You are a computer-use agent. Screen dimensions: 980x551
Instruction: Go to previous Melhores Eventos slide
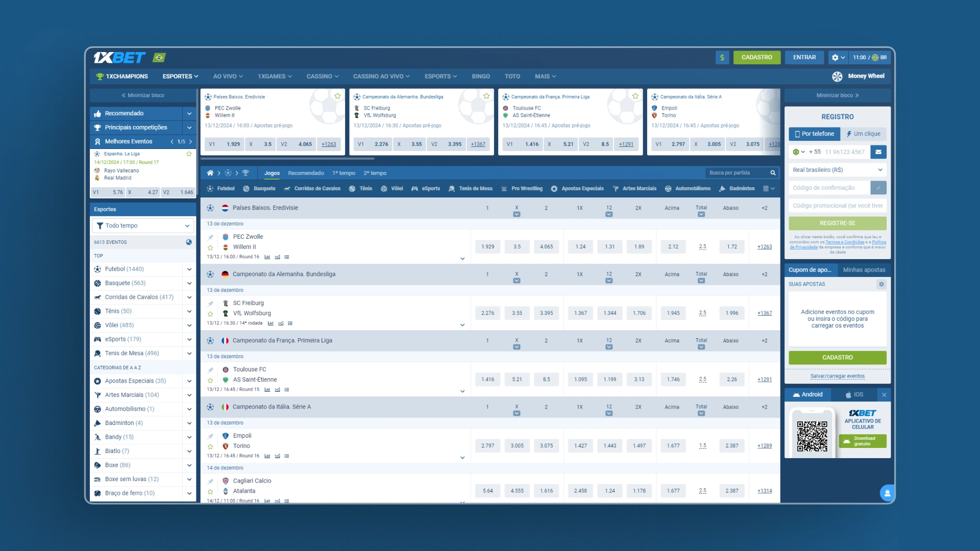click(x=172, y=142)
